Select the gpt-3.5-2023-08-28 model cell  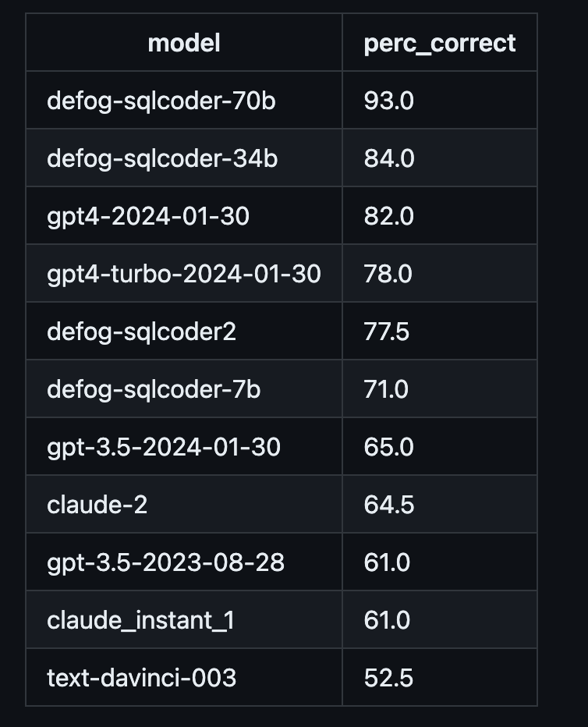165,562
